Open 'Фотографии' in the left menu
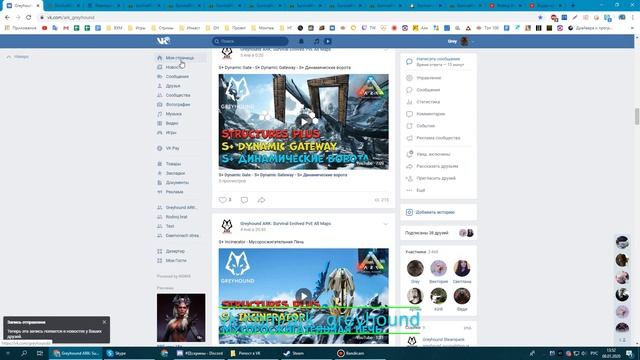The height and width of the screenshot is (360, 640). point(178,104)
